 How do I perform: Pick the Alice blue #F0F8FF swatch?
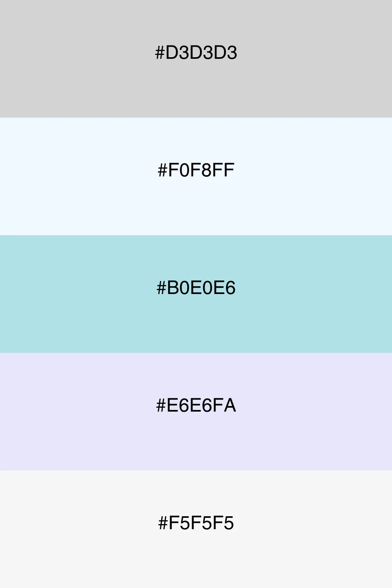tap(196, 176)
